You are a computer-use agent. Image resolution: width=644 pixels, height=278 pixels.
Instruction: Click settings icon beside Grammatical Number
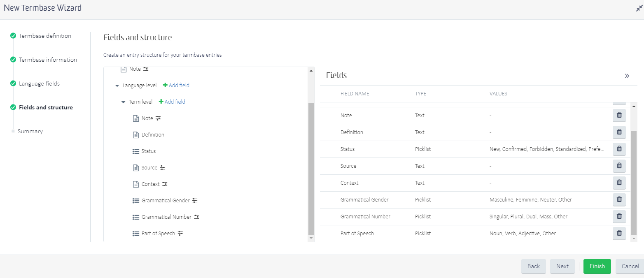point(197,217)
